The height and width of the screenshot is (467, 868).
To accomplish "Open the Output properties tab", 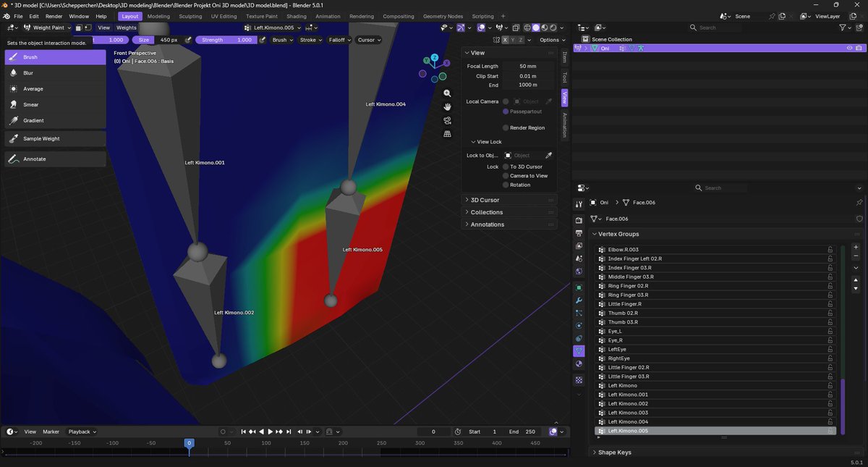I will click(579, 233).
